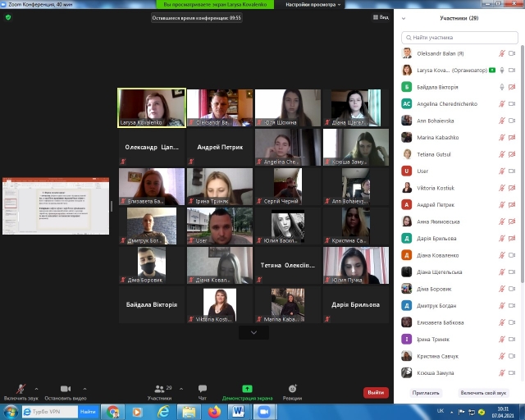
Task: Show next page of video tiles with down chevron
Action: coord(253,332)
